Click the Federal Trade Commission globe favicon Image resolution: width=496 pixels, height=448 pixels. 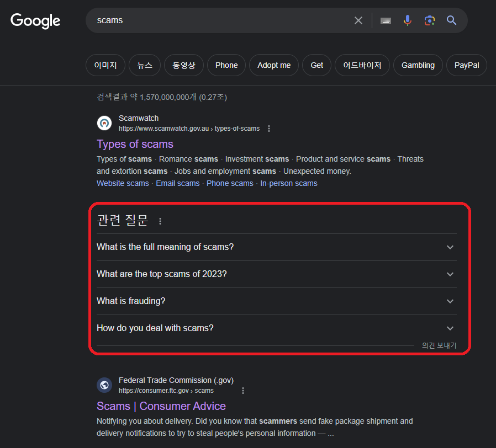tap(104, 385)
